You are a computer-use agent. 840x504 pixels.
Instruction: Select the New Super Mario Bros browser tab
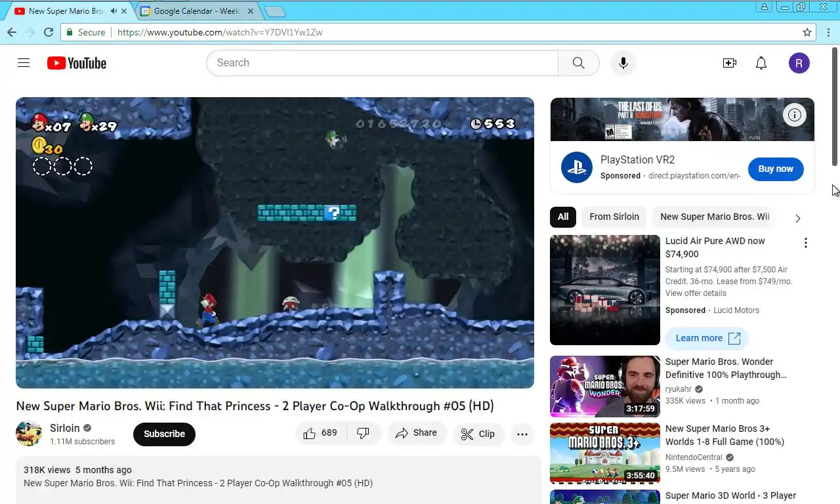[66, 11]
